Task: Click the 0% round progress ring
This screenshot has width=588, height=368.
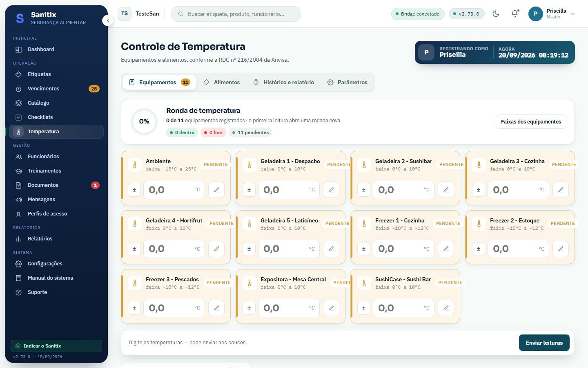Action: tap(144, 121)
